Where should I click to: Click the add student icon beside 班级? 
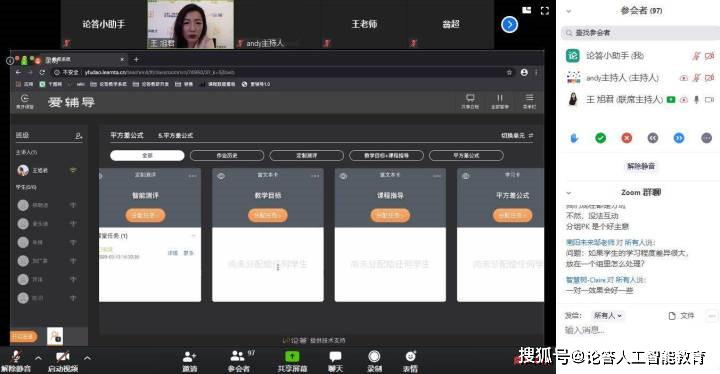pyautogui.click(x=79, y=136)
